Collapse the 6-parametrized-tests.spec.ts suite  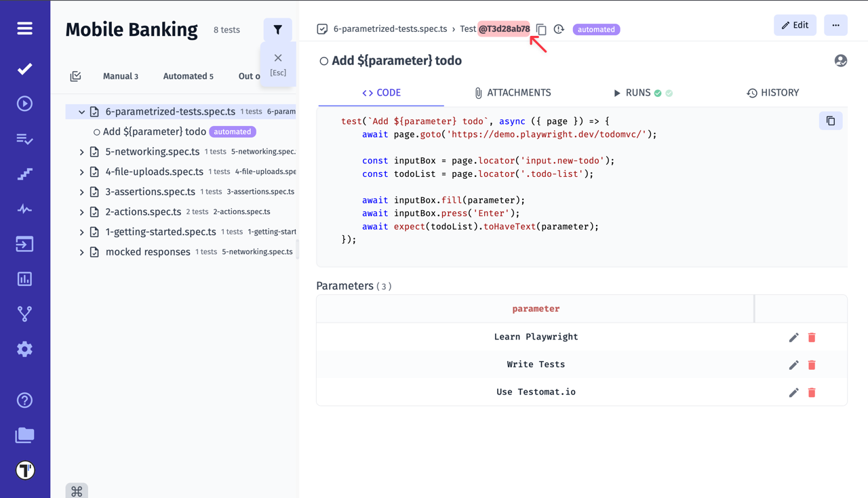(x=81, y=111)
